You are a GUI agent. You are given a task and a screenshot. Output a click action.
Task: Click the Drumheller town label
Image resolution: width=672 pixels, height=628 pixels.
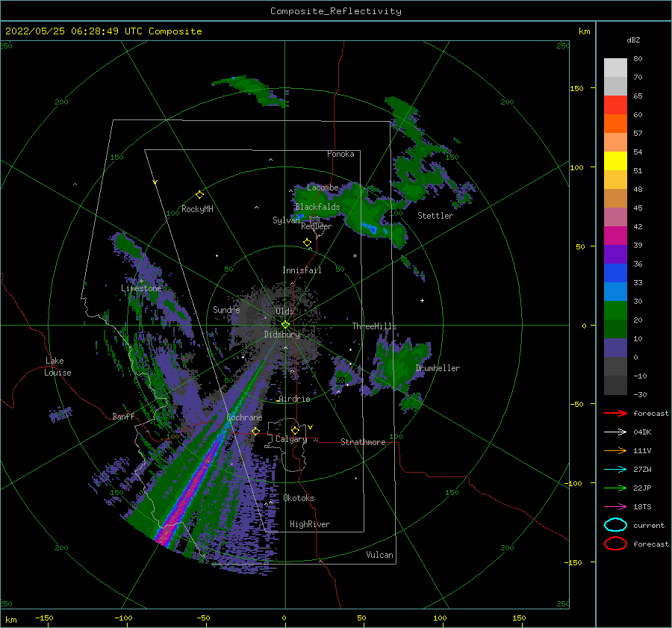pyautogui.click(x=438, y=368)
